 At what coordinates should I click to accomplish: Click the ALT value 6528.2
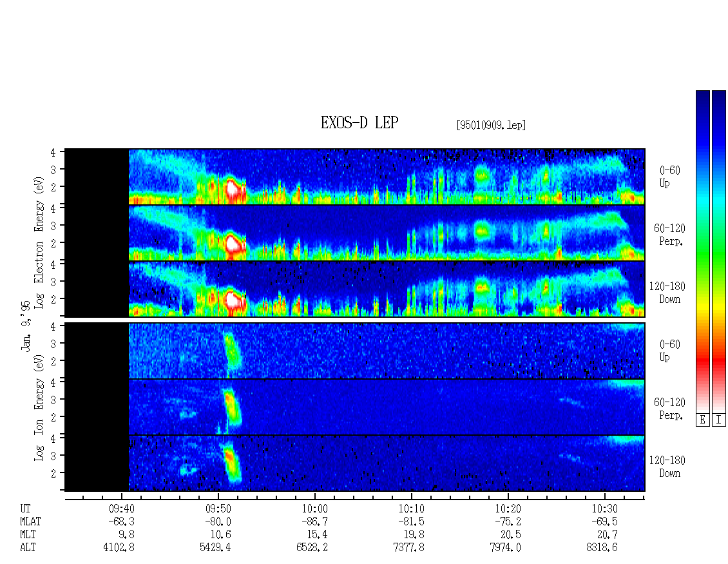coord(312,548)
